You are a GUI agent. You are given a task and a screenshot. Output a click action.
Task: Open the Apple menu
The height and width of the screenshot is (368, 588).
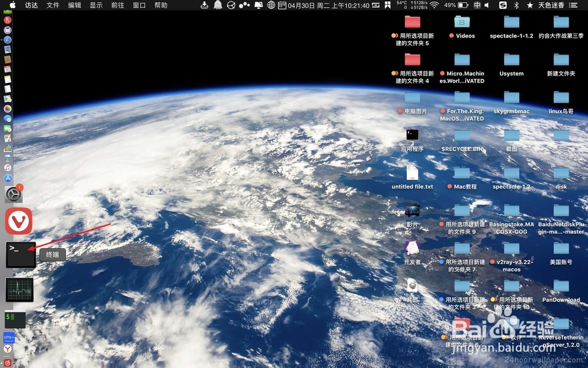point(12,5)
